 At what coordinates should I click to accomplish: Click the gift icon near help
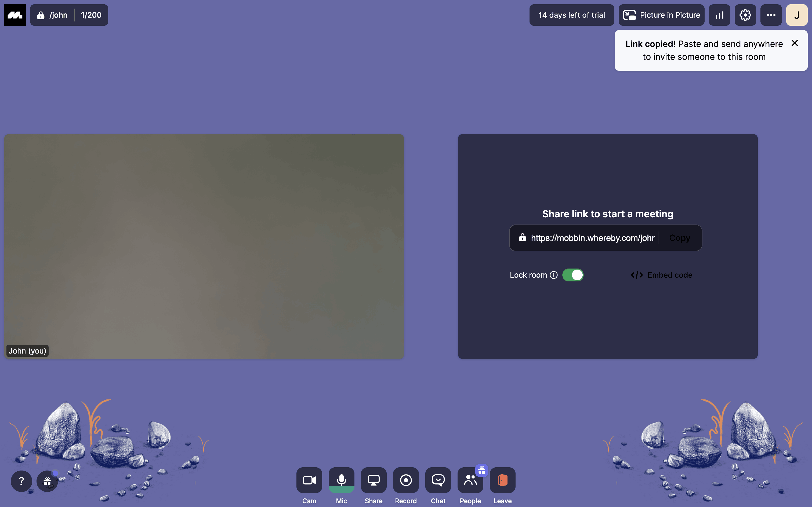click(47, 481)
